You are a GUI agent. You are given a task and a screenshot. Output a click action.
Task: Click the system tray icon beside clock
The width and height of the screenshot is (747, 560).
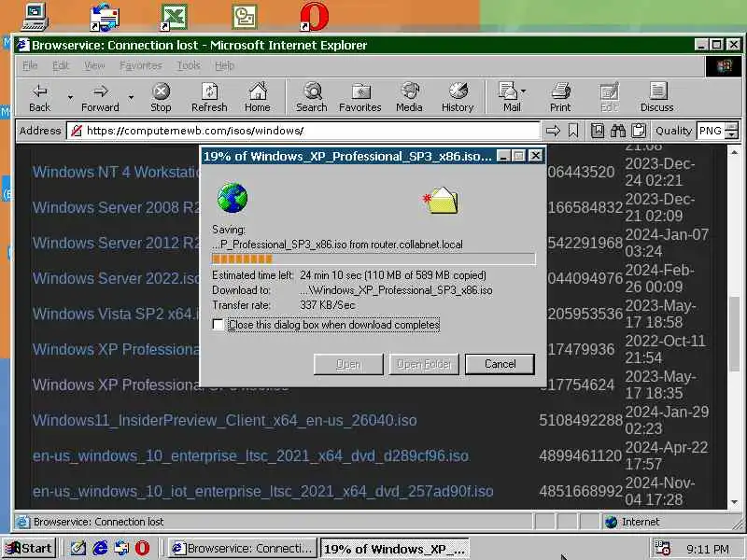(662, 548)
